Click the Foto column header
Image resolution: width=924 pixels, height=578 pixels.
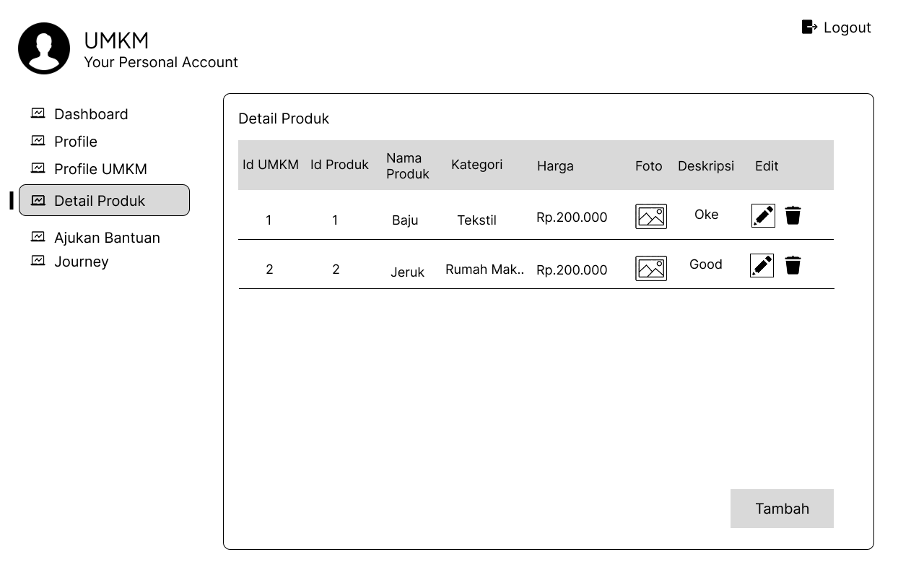pyautogui.click(x=649, y=166)
